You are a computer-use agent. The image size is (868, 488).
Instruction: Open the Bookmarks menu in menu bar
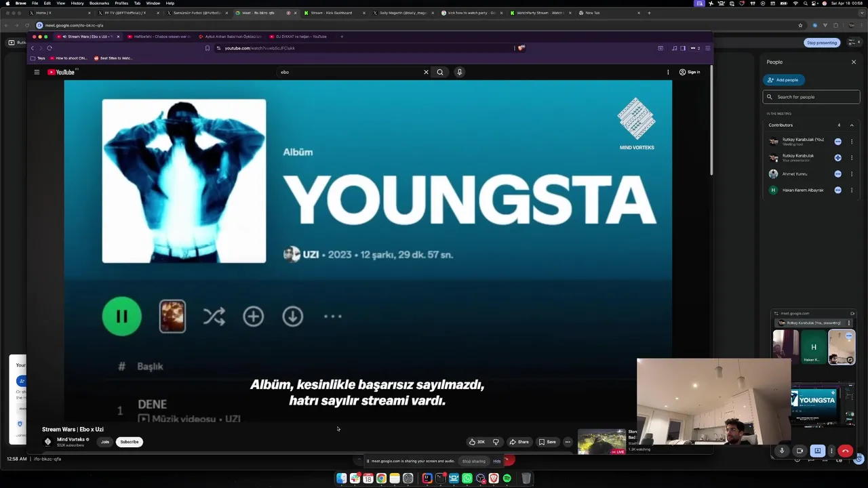pyautogui.click(x=99, y=3)
